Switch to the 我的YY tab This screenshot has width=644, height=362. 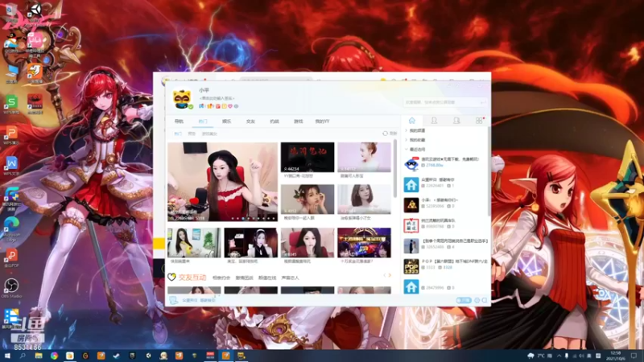pyautogui.click(x=322, y=121)
